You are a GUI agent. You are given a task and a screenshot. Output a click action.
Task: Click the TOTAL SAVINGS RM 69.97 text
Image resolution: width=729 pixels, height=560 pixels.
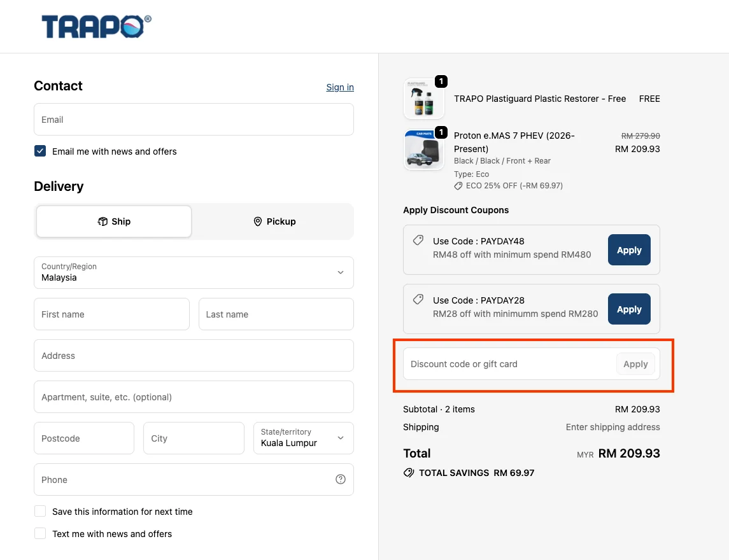pyautogui.click(x=476, y=473)
